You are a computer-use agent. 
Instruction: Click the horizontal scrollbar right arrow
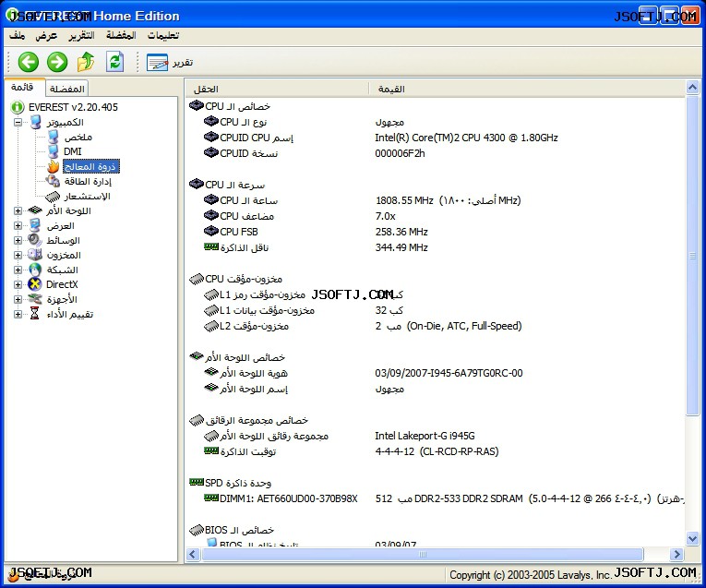coord(676,554)
